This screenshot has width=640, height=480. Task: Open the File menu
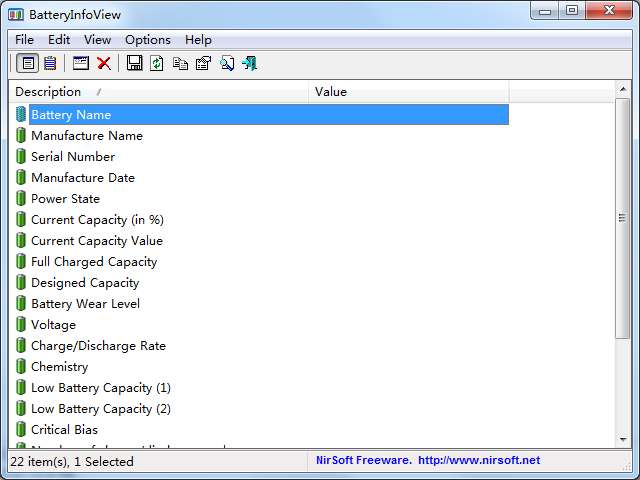(24, 40)
